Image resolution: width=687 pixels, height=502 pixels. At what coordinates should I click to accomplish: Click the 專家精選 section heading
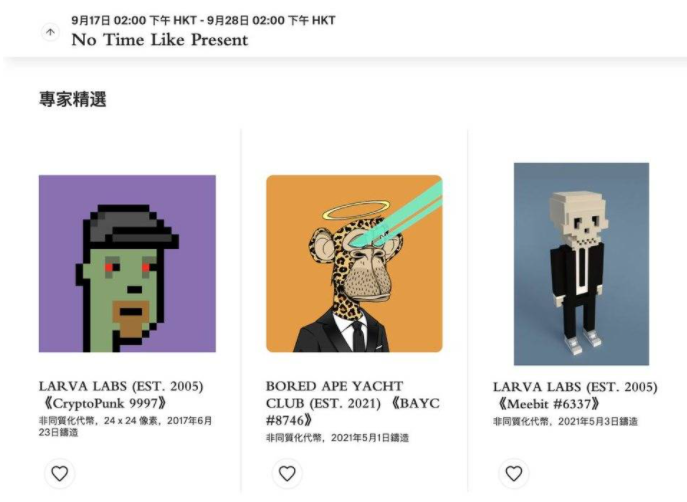coord(73,99)
